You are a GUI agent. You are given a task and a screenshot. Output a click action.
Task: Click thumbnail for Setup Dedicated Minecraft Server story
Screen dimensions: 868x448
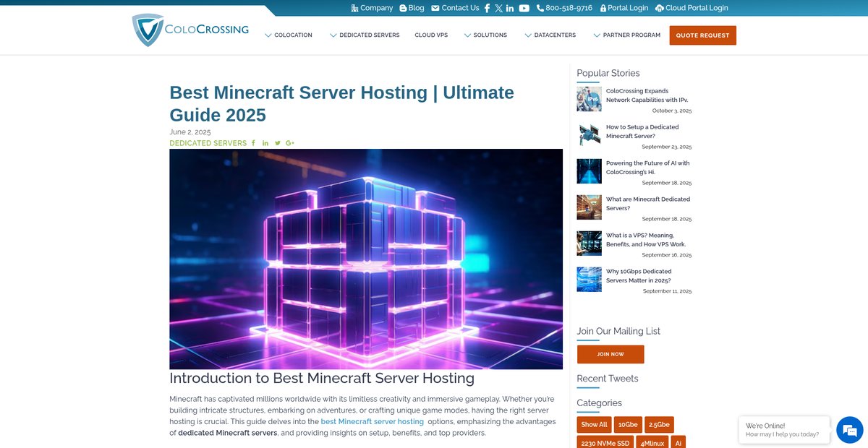point(589,135)
